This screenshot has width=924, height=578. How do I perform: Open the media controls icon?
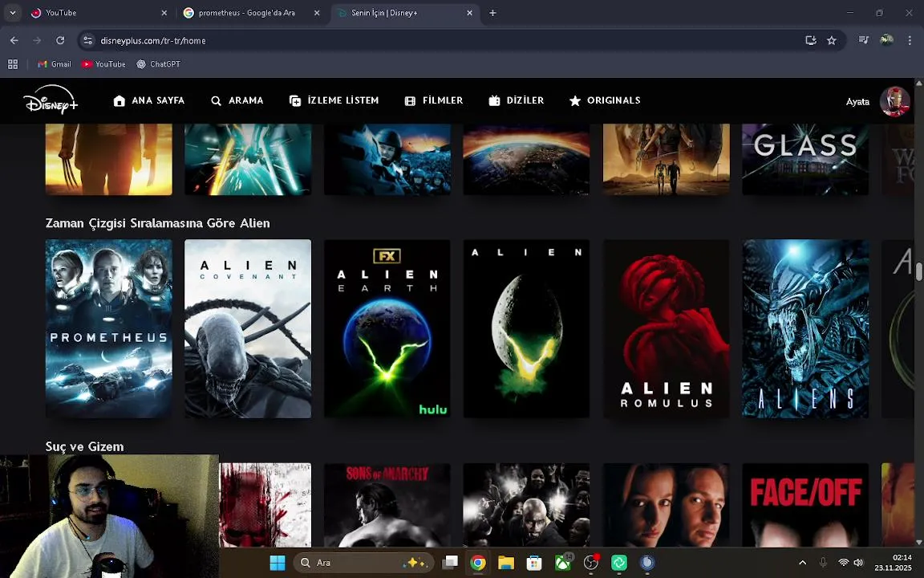point(863,40)
